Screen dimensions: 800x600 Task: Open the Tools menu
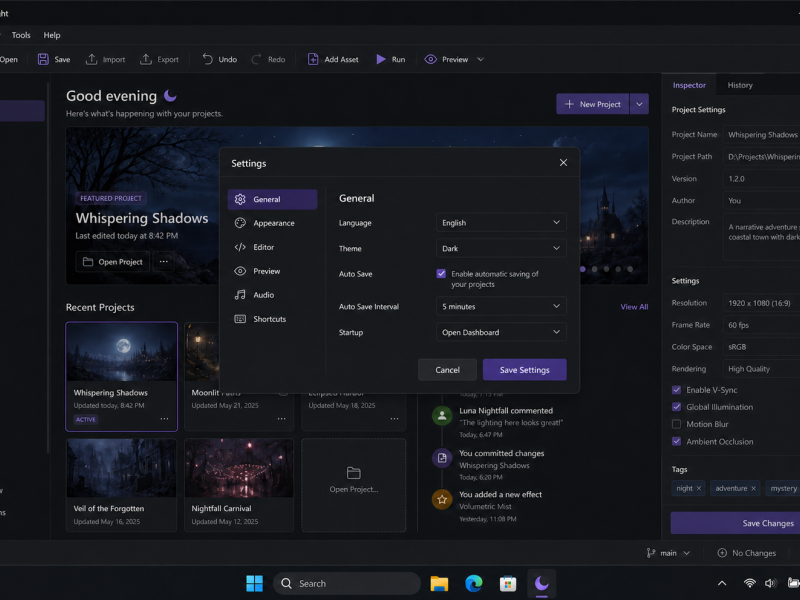(21, 35)
